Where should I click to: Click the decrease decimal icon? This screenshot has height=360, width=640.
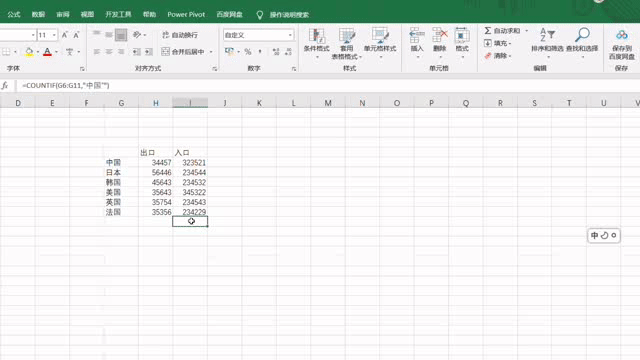point(288,52)
